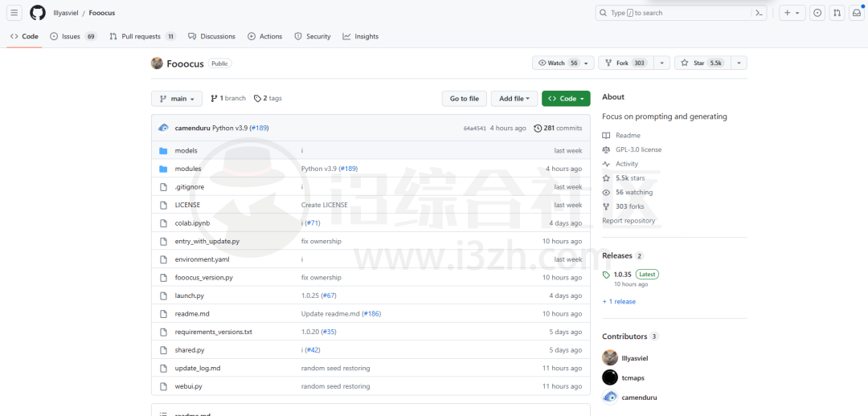This screenshot has width=868, height=416.
Task: Open the create new plus menu
Action: tap(792, 13)
